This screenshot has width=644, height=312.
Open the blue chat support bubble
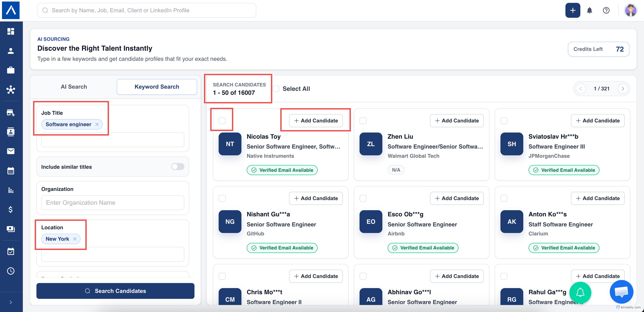pyautogui.click(x=621, y=292)
